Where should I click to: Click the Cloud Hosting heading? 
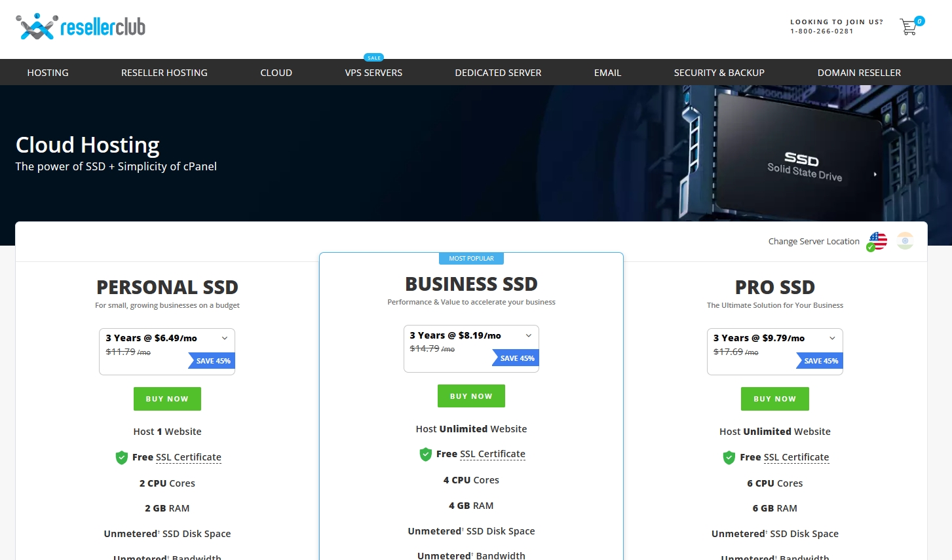pyautogui.click(x=88, y=145)
